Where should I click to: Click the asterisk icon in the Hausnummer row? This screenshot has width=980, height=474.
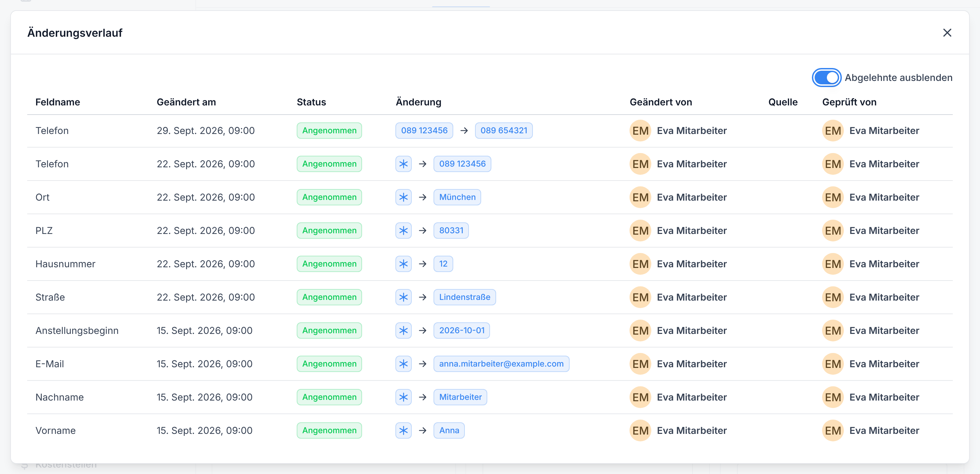point(403,264)
